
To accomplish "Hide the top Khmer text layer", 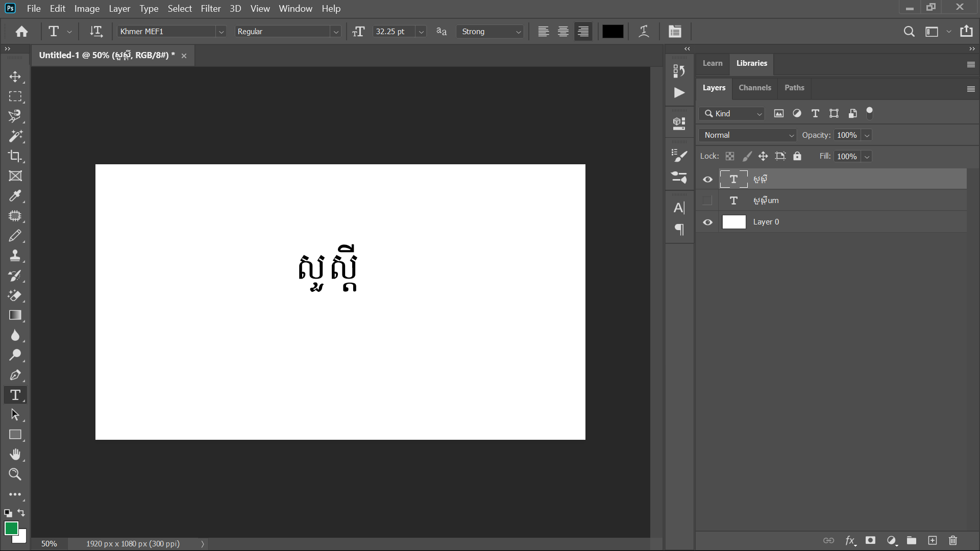I will (707, 180).
